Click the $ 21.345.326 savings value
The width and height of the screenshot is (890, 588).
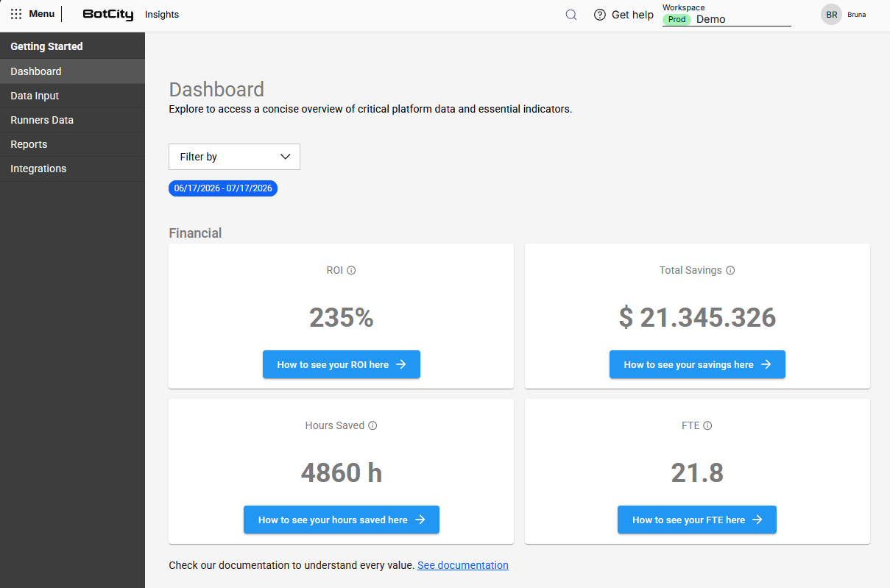697,317
